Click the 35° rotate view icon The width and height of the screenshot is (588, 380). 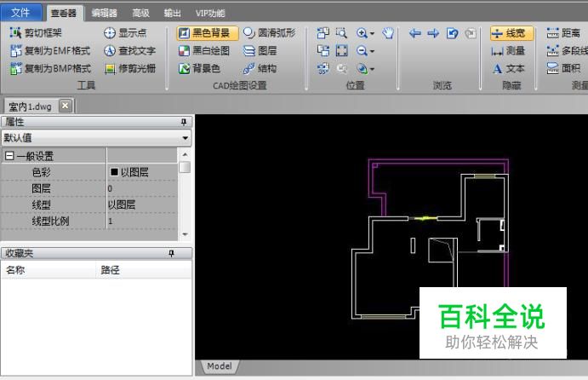323,68
